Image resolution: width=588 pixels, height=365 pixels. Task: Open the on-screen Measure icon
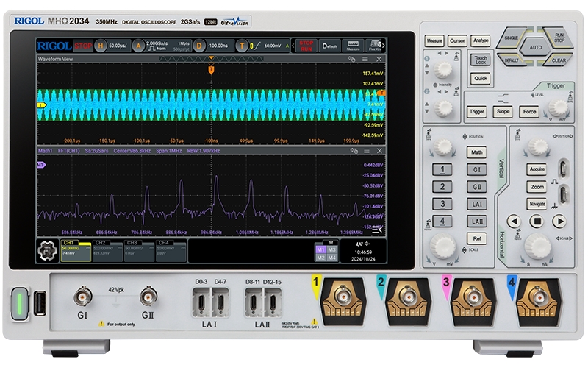[x=354, y=46]
